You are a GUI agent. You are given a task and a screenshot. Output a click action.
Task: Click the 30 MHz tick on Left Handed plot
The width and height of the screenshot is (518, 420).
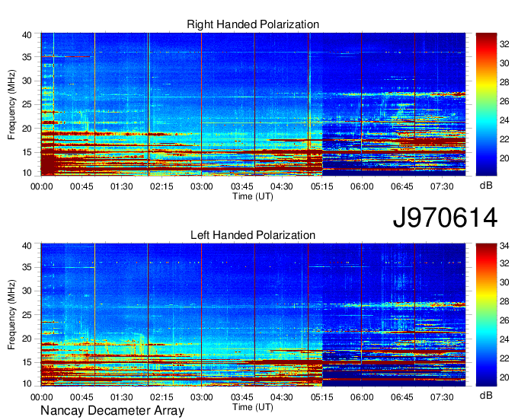[27, 291]
